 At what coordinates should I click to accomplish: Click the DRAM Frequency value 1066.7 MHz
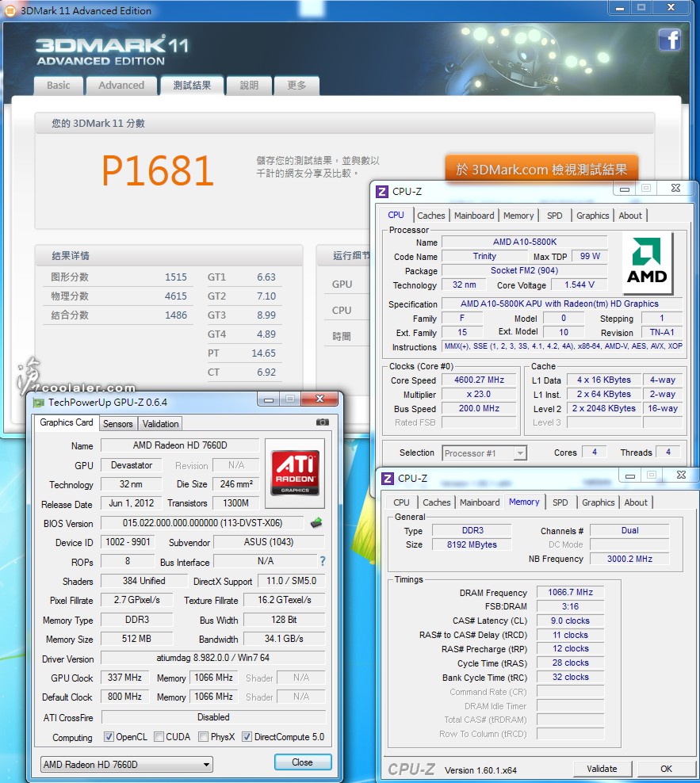570,592
